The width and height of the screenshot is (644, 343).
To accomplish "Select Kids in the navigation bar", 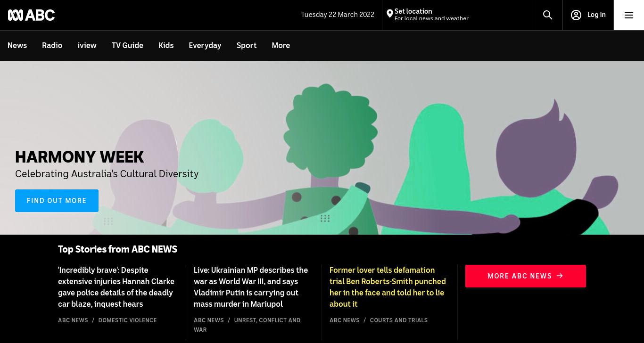I will 166,46.
